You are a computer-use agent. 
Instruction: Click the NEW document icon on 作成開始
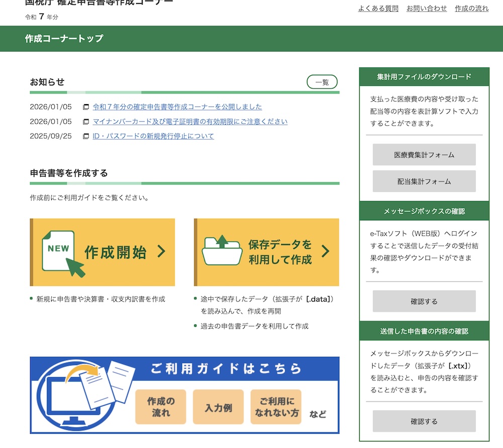59,250
